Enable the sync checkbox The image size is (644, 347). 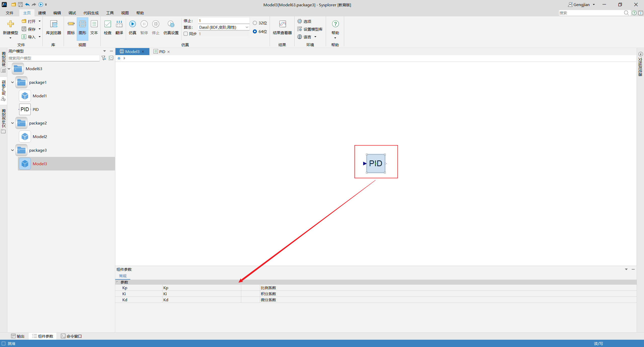coord(186,34)
